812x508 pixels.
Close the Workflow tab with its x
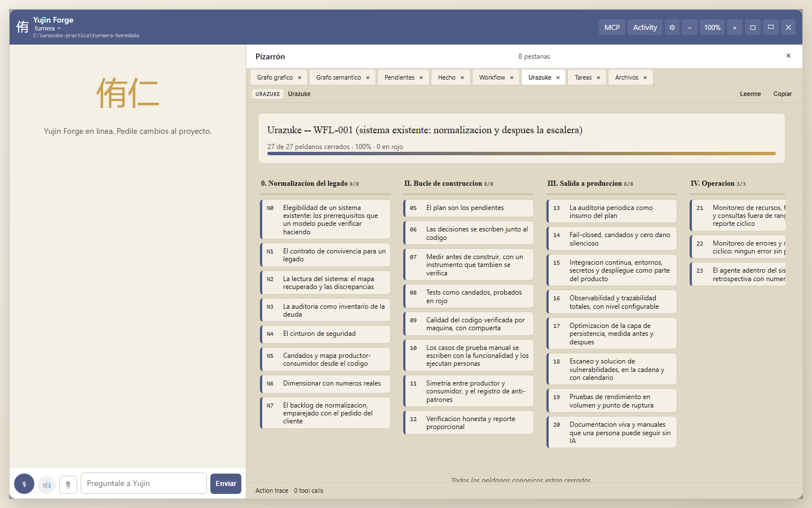511,78
